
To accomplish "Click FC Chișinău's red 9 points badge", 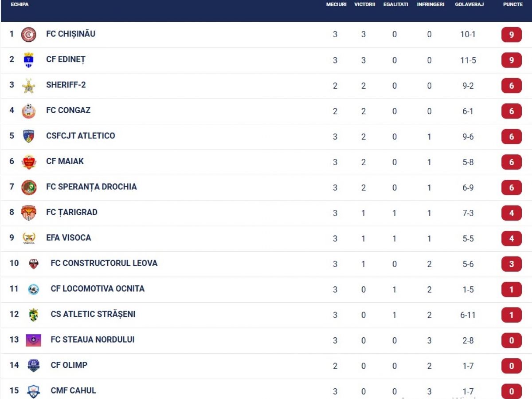I will click(512, 35).
